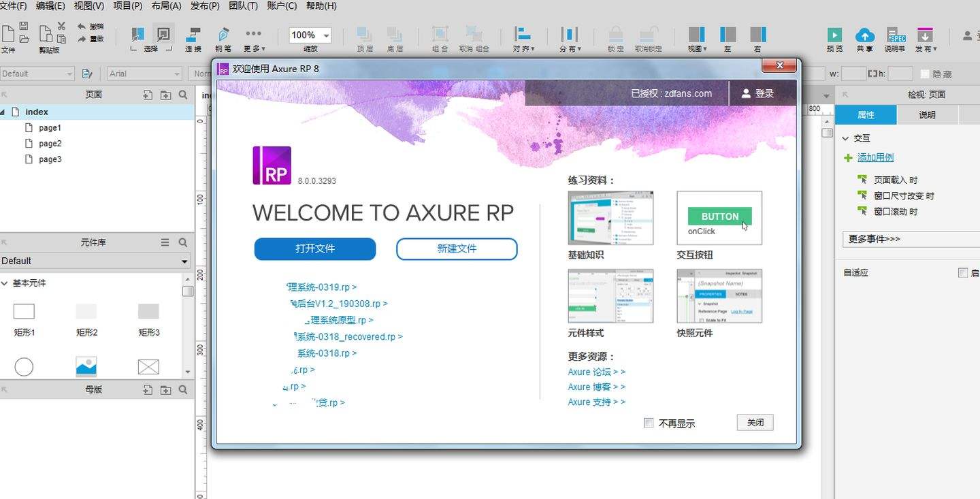Open the 分布 (distribute) dropdown
The image size is (980, 499).
coord(570,39)
